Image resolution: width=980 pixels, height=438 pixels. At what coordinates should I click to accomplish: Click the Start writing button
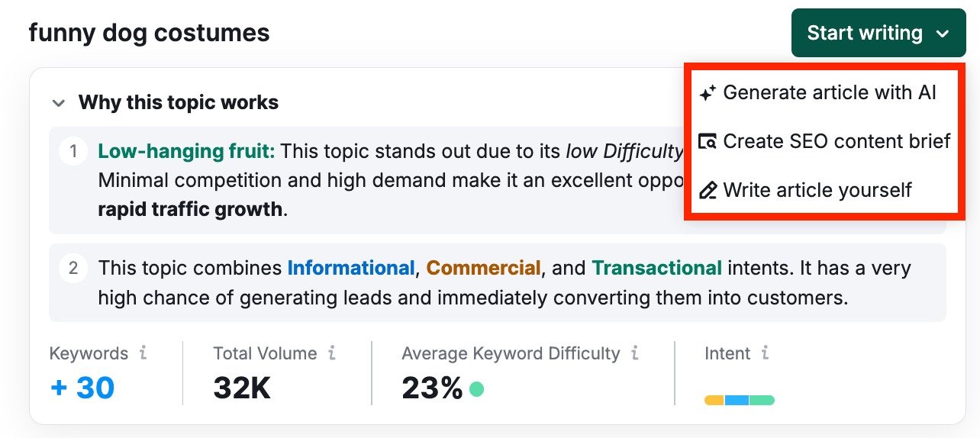pyautogui.click(x=864, y=34)
